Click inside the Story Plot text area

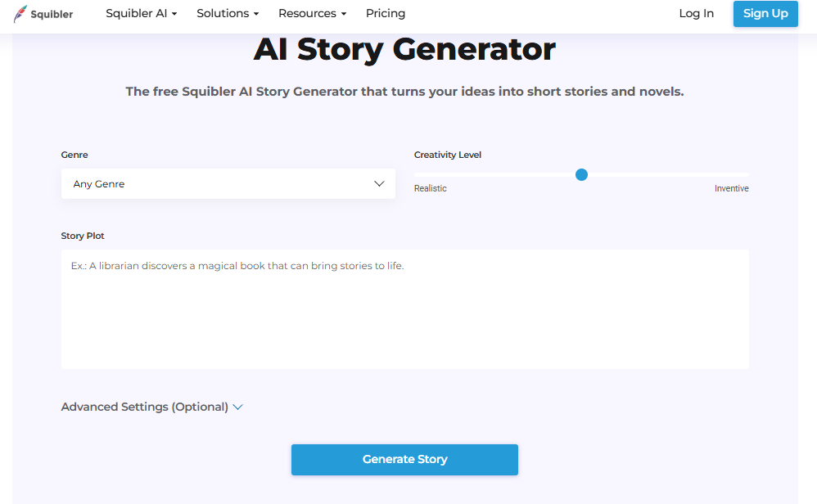click(404, 309)
